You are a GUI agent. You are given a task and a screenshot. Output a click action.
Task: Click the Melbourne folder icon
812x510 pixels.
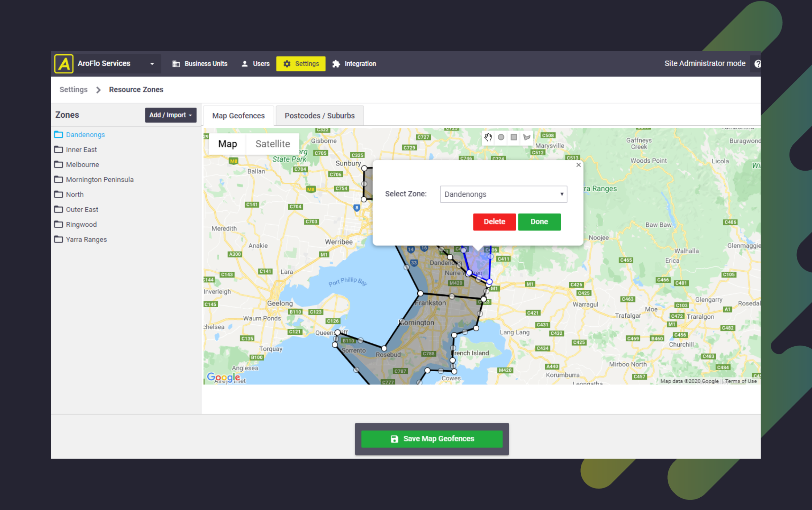58,164
